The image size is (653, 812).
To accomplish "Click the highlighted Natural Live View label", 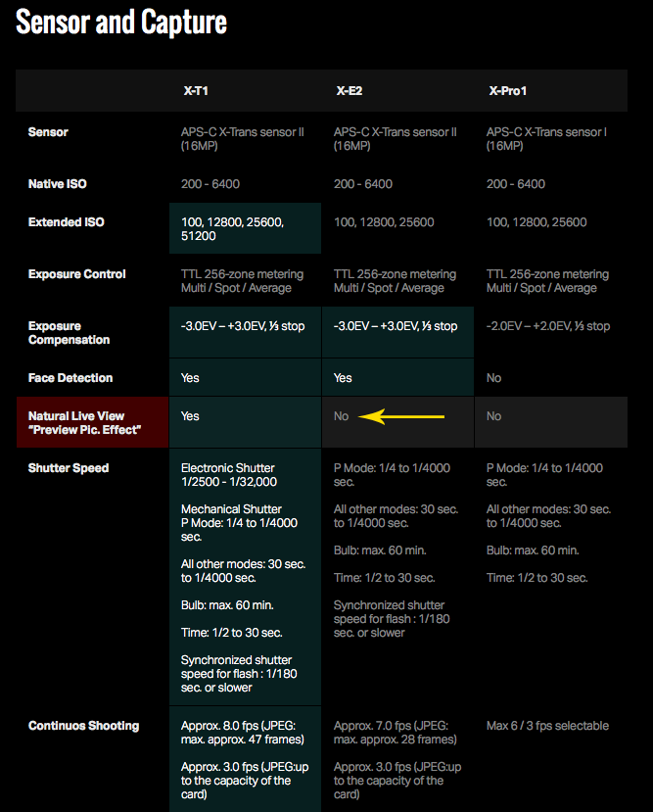I will pyautogui.click(x=84, y=423).
